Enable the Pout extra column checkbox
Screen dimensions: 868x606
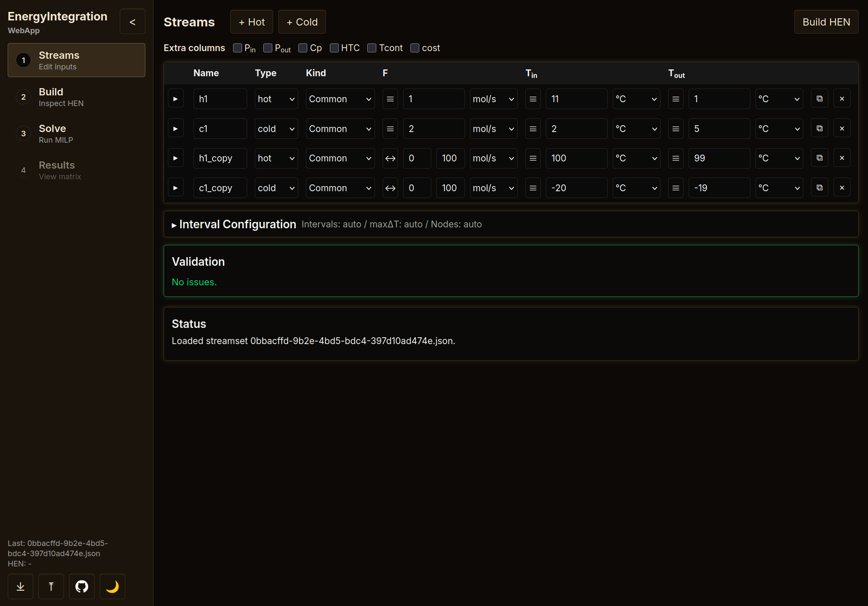tap(268, 48)
